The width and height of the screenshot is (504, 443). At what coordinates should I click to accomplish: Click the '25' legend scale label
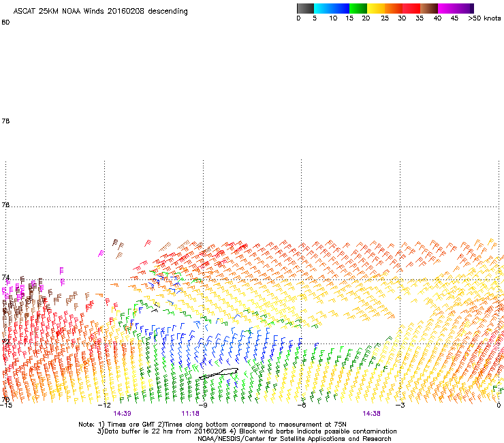pyautogui.click(x=385, y=18)
